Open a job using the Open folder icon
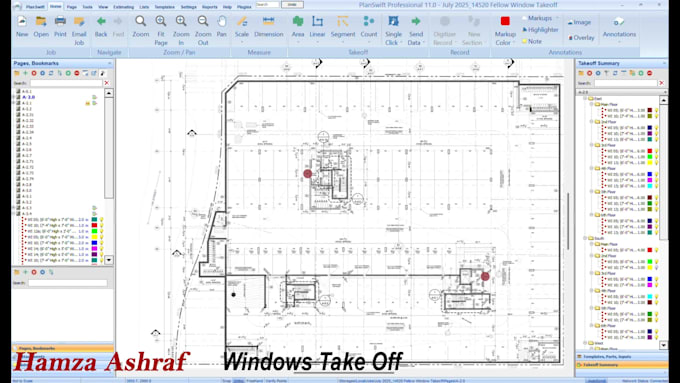This screenshot has width=680, height=383. 41,22
